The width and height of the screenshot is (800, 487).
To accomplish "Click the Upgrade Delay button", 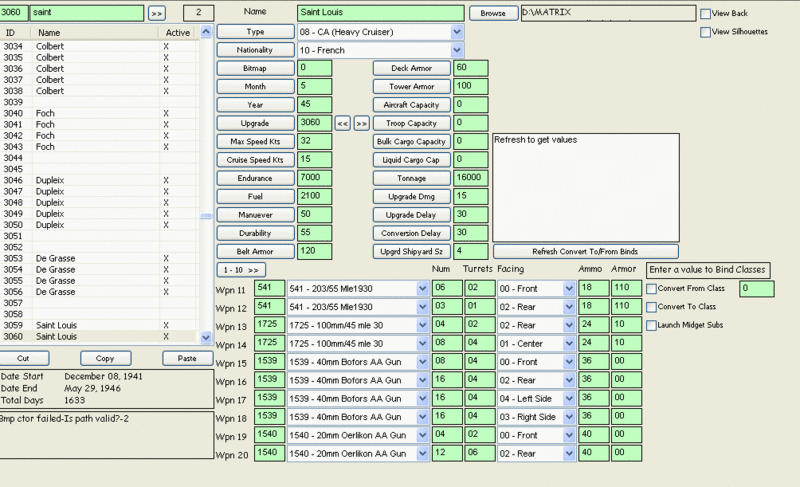I will (412, 215).
